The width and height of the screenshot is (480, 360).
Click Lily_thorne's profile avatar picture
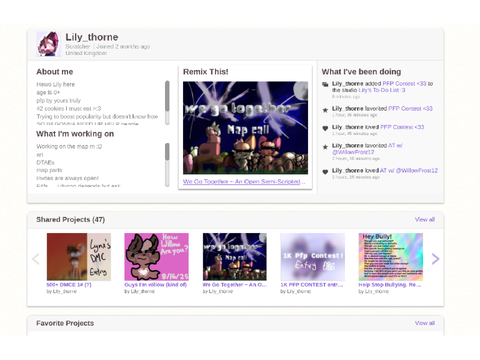(x=48, y=44)
